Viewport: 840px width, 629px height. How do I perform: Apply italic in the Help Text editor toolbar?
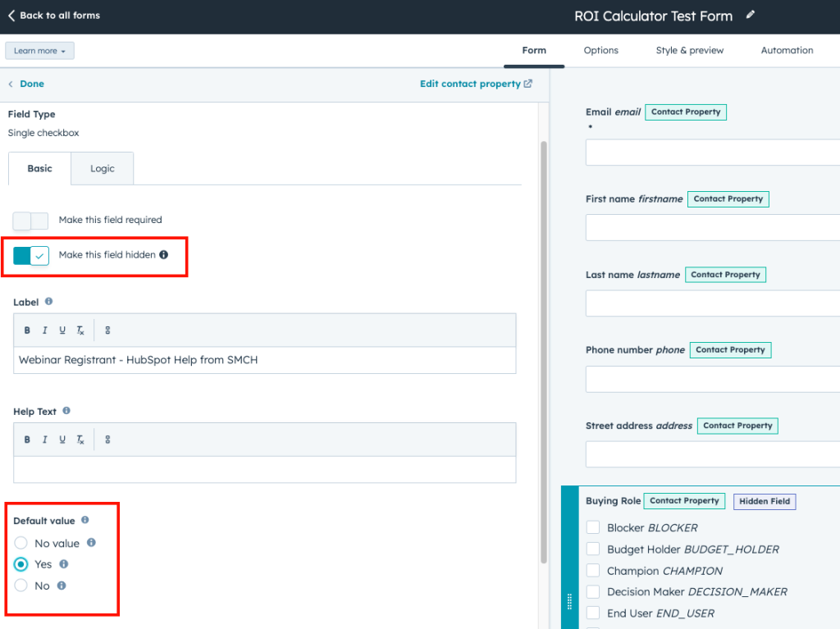(44, 440)
